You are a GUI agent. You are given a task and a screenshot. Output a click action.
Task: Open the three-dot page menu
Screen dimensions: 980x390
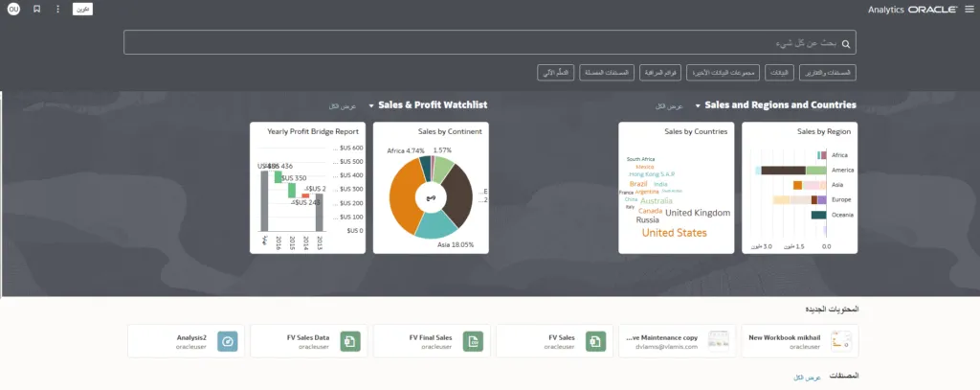point(57,9)
